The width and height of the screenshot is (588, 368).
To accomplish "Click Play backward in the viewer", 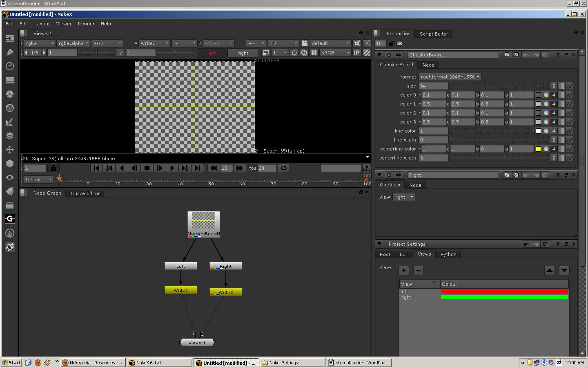I will coord(122,168).
